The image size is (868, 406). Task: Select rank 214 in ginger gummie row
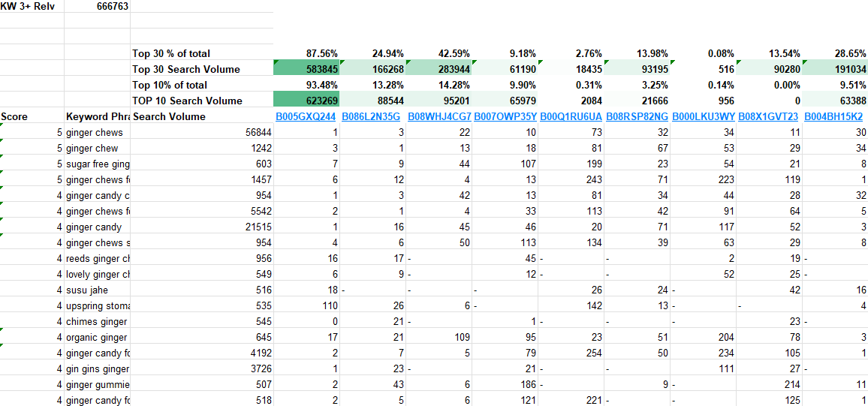tap(770, 385)
